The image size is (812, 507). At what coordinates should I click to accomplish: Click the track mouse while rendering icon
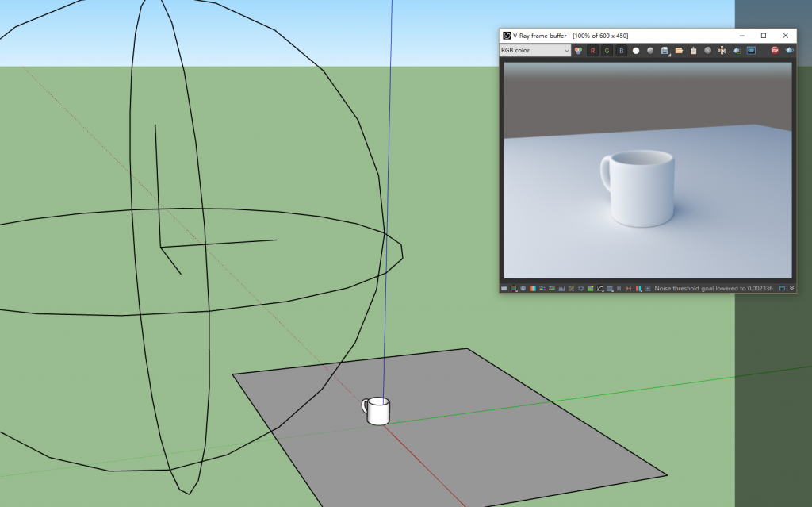722,50
